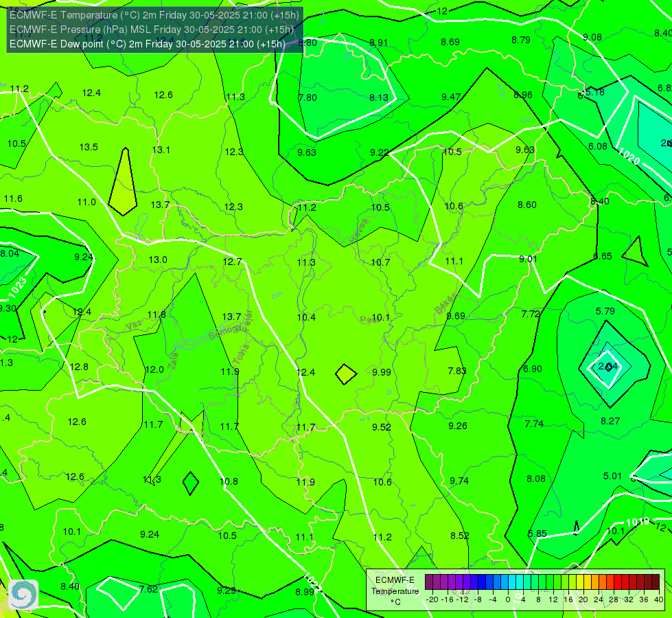
Task: Click the Tolna county label
Action: pyautogui.click(x=241, y=355)
